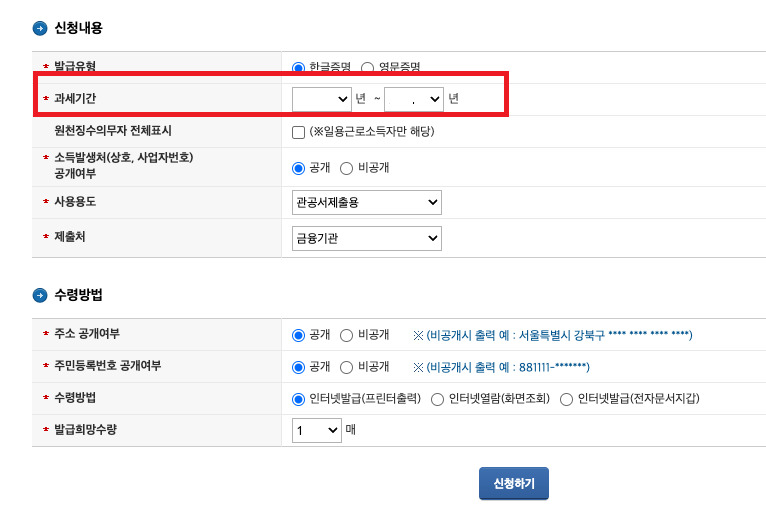The width and height of the screenshot is (766, 527).
Task: Click the 신청내용 section heading
Action: (79, 28)
